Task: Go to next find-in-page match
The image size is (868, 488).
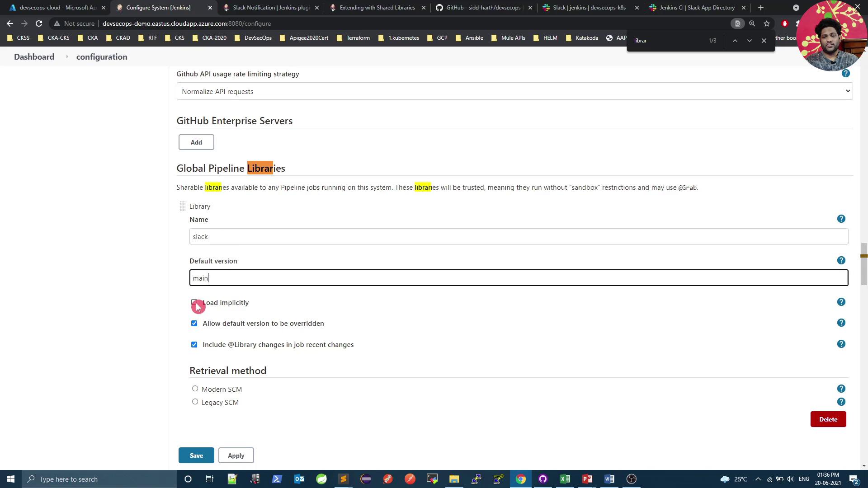Action: tap(749, 41)
